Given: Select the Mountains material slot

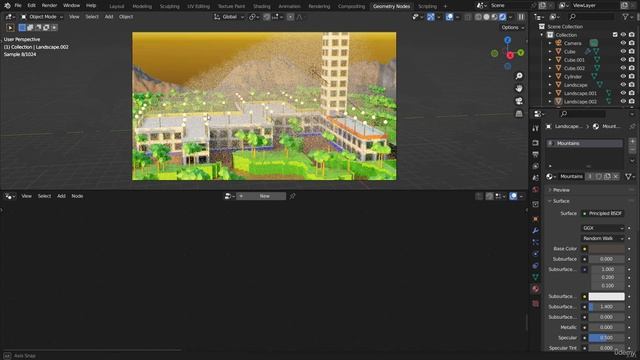Looking at the screenshot, I should 584,143.
